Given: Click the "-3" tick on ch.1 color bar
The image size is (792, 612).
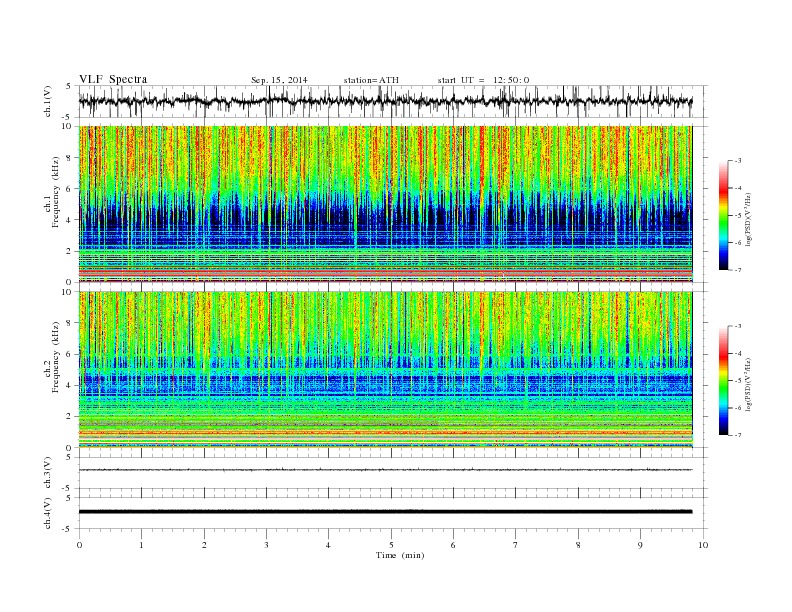Looking at the screenshot, I should pyautogui.click(x=737, y=161).
